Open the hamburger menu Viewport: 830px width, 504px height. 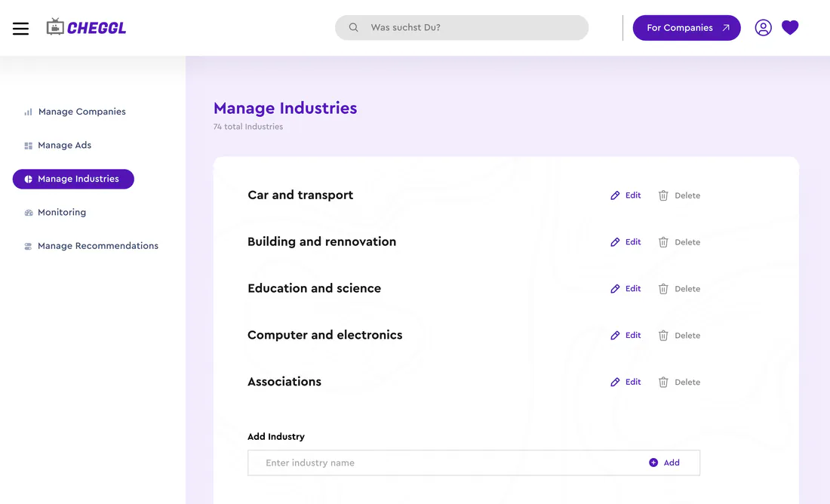click(x=20, y=28)
